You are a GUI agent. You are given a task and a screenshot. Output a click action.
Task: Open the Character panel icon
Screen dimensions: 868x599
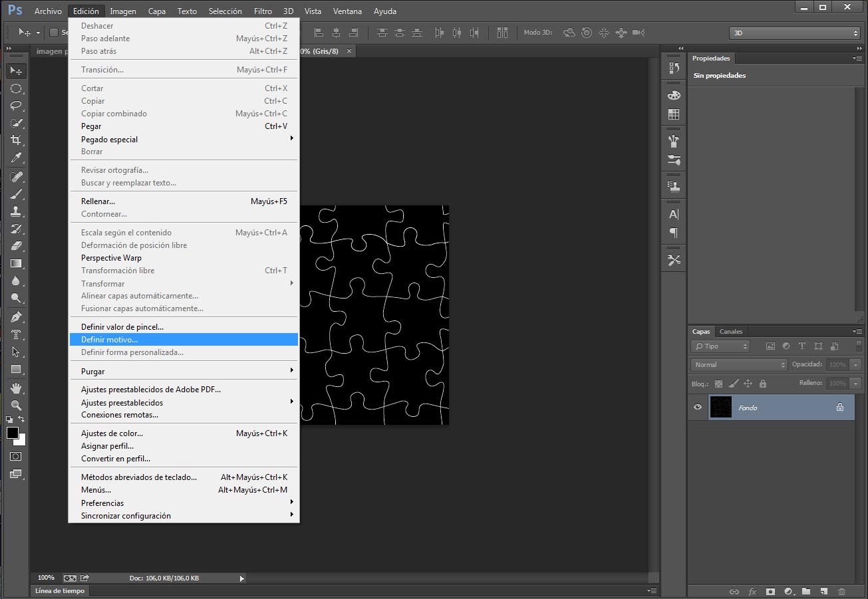point(673,214)
